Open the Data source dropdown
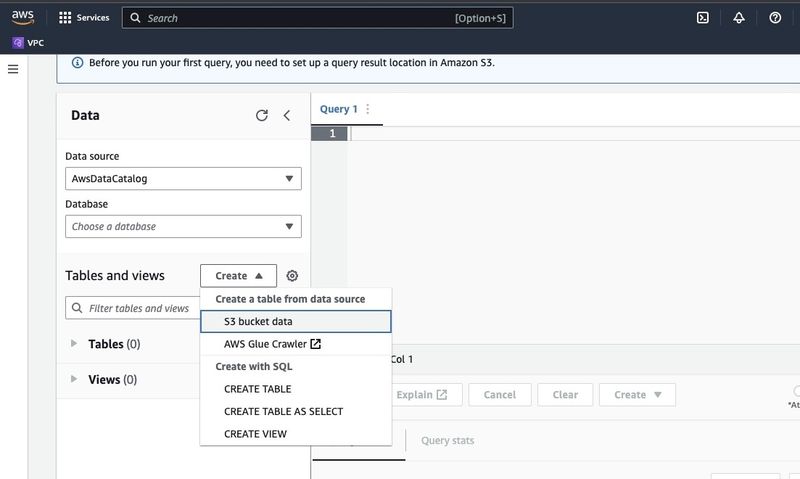Viewport: 800px width, 479px height. coord(183,179)
